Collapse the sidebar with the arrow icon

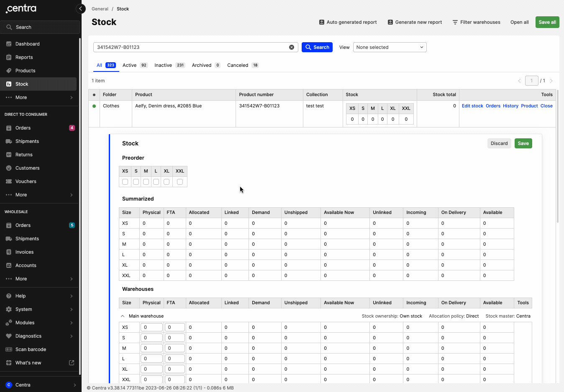click(x=81, y=9)
